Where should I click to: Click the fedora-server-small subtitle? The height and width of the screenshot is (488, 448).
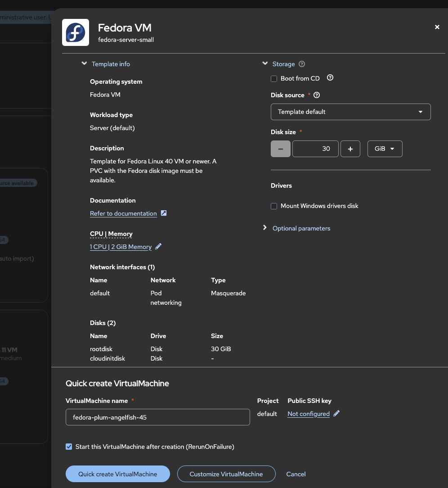click(126, 40)
